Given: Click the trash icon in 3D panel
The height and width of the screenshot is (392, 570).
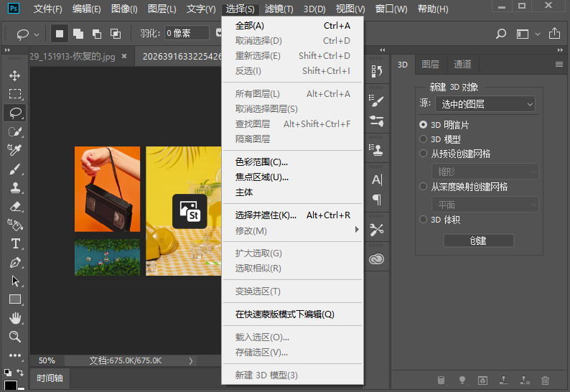Looking at the screenshot, I should [546, 381].
